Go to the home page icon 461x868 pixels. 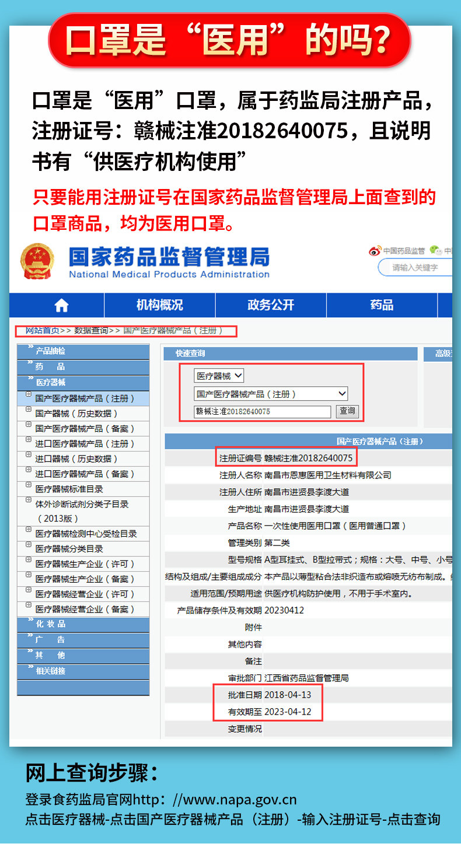[x=61, y=305]
